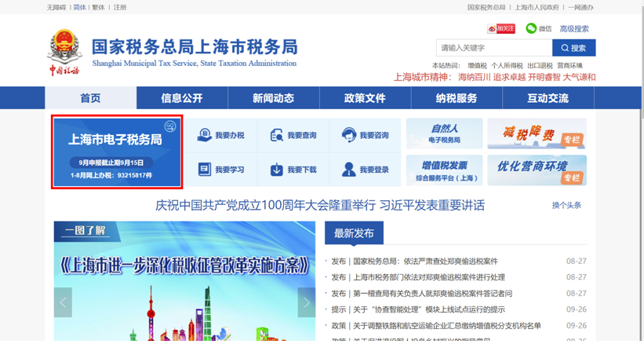
Task: Open policy on 铁路和航空运输企业汇总缴纳增值税
Action: [447, 325]
